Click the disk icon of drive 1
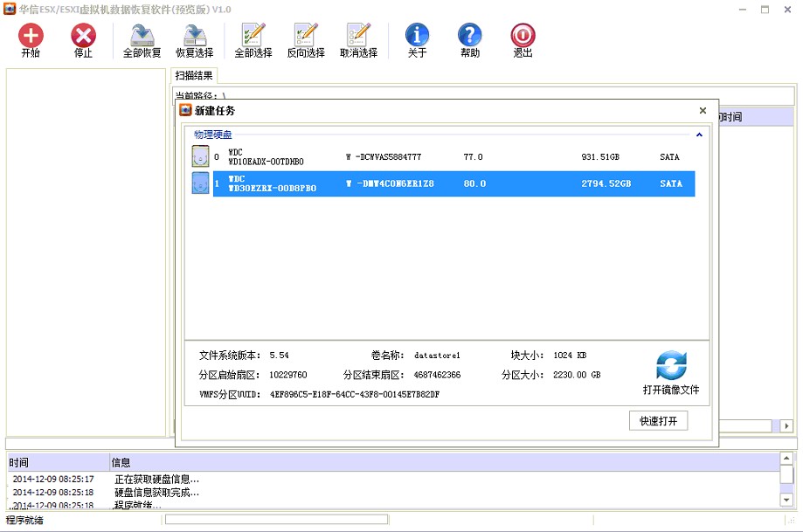Image resolution: width=803 pixels, height=532 pixels. point(200,183)
